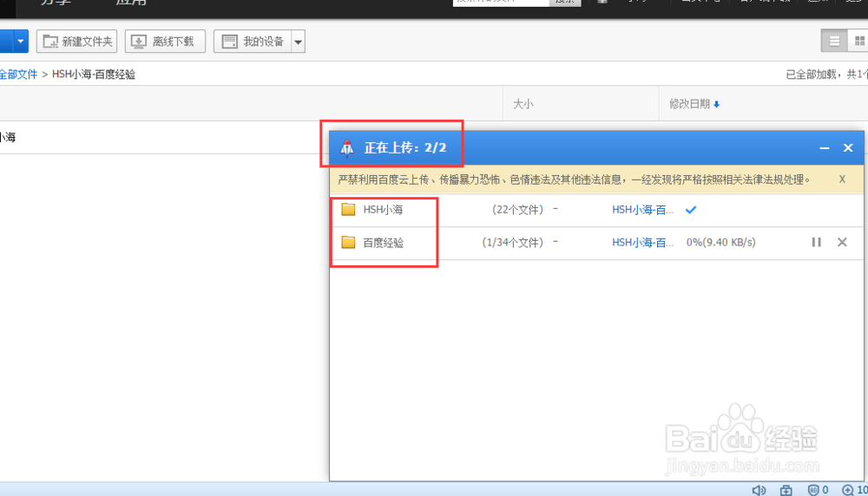Sort by 修改日期 modified date column
This screenshot has height=496, width=868.
689,103
